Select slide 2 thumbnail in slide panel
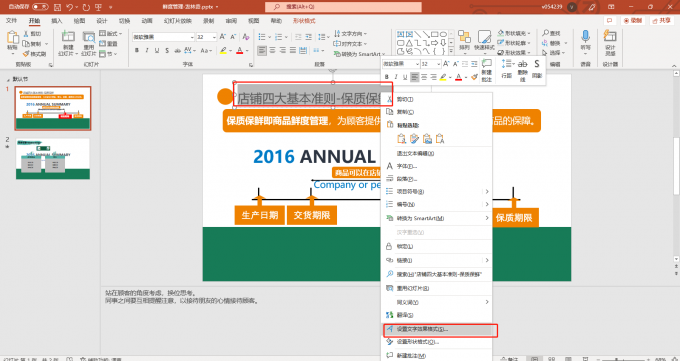680x361 pixels. (x=53, y=158)
